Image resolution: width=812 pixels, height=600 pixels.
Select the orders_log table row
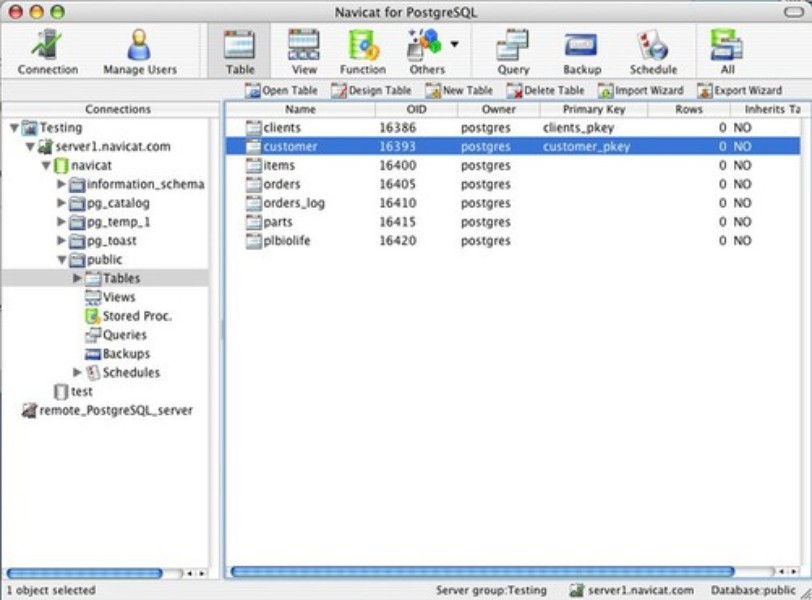tap(294, 203)
